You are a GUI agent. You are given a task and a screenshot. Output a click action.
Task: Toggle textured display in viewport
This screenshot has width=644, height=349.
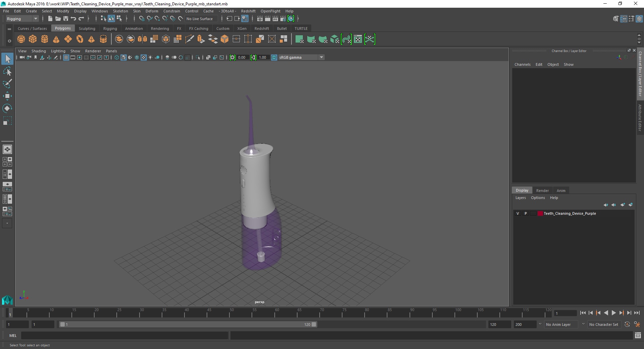point(144,57)
